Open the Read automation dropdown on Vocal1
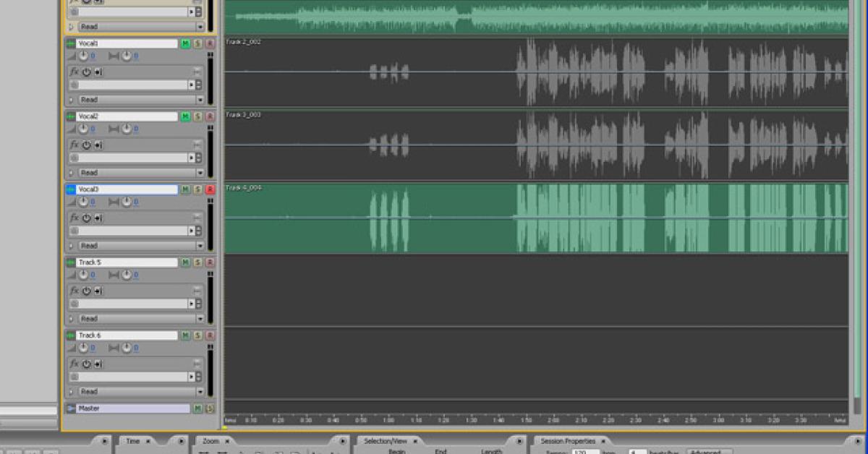868x454 pixels. point(200,100)
